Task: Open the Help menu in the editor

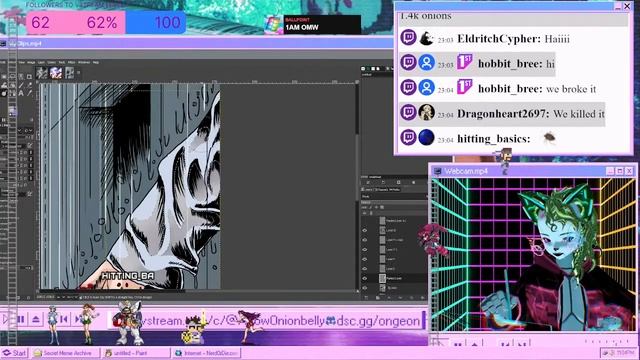Action: (x=96, y=62)
